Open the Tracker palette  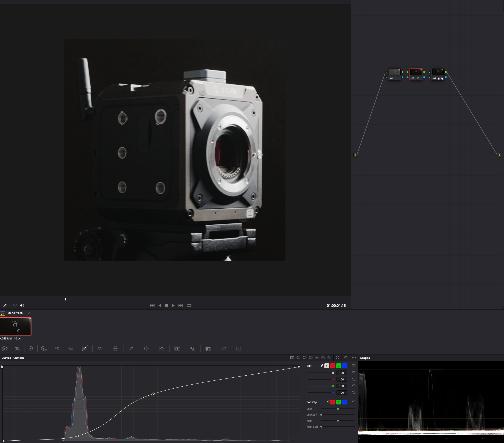point(162,348)
